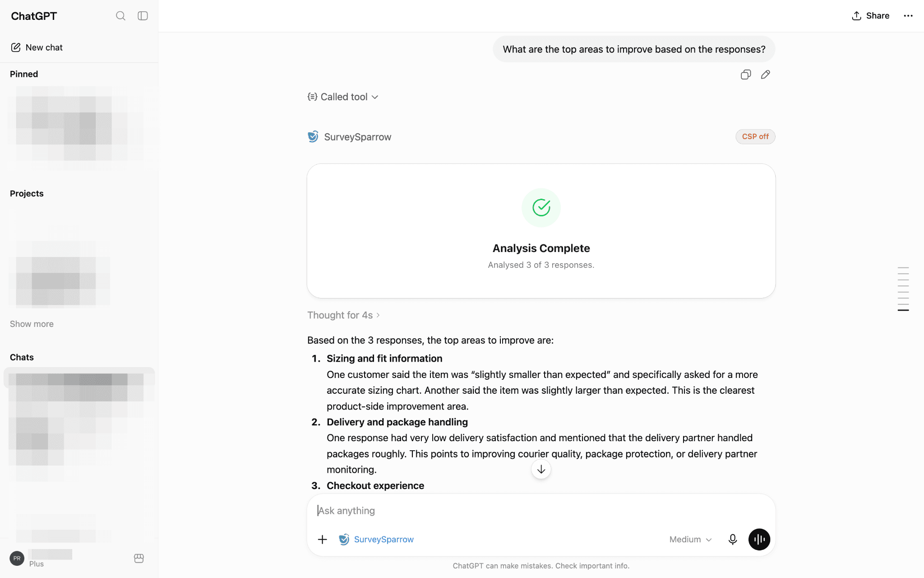The height and width of the screenshot is (578, 924).
Task: Click the three-dots more options icon
Action: [x=908, y=16]
